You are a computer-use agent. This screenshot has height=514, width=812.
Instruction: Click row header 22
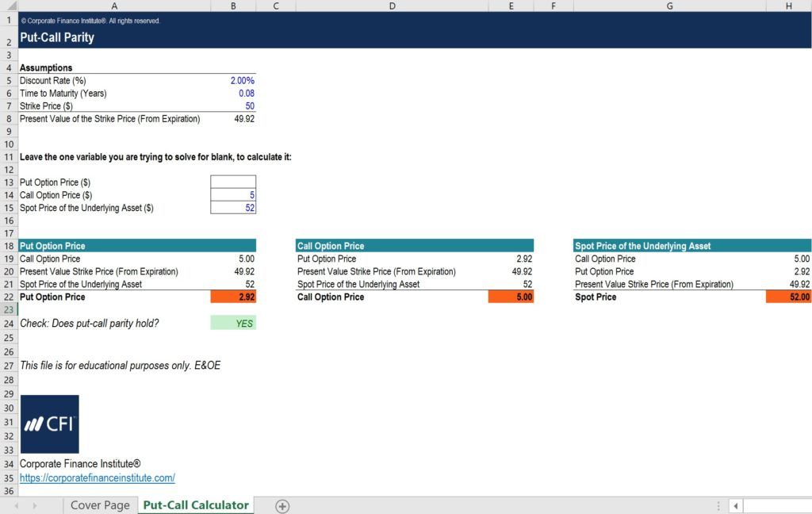click(9, 296)
